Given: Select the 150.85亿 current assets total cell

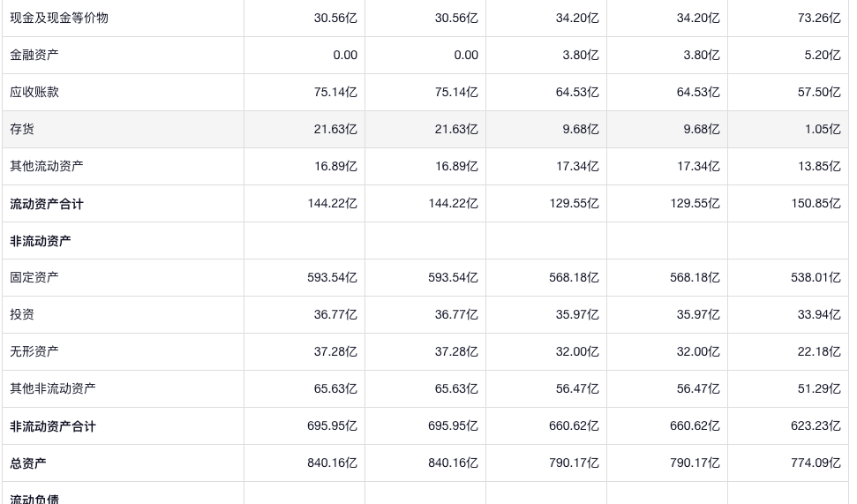Looking at the screenshot, I should [x=816, y=204].
